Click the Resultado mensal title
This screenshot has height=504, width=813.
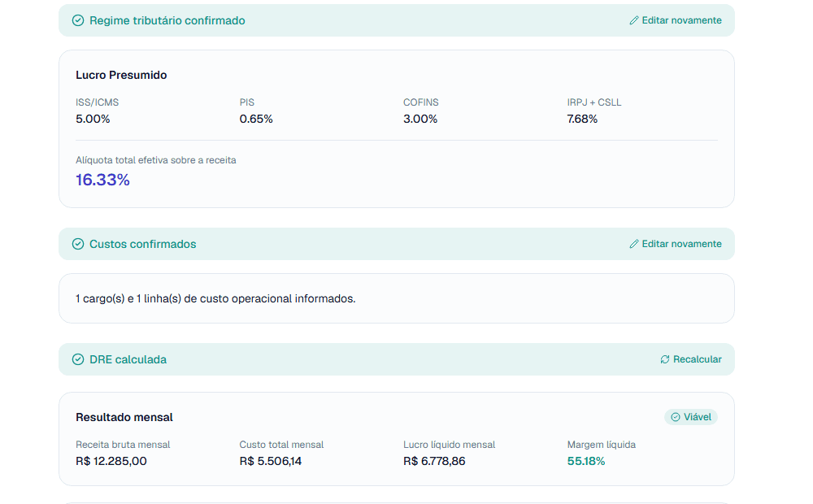(124, 417)
